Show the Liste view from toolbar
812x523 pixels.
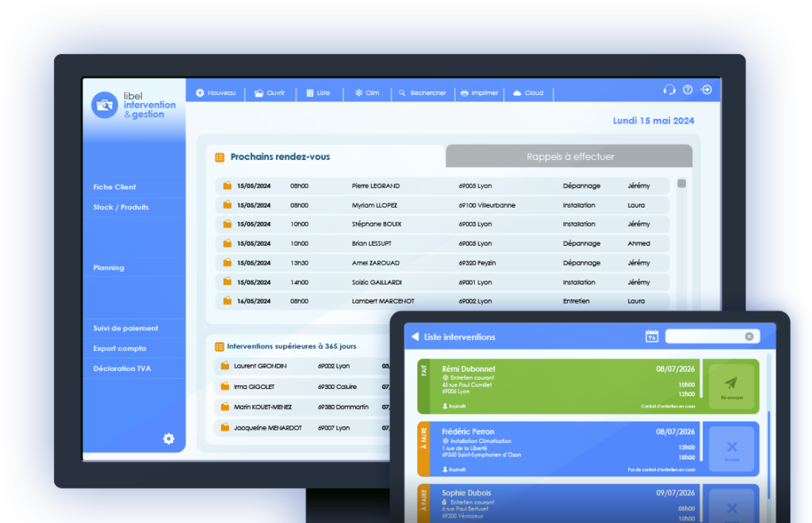click(319, 94)
